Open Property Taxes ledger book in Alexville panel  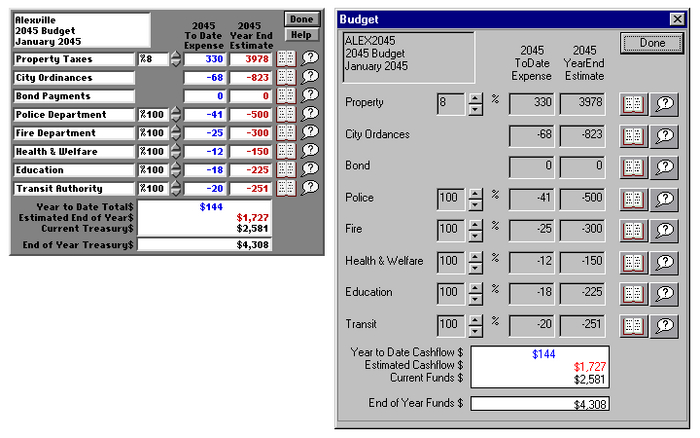(286, 58)
